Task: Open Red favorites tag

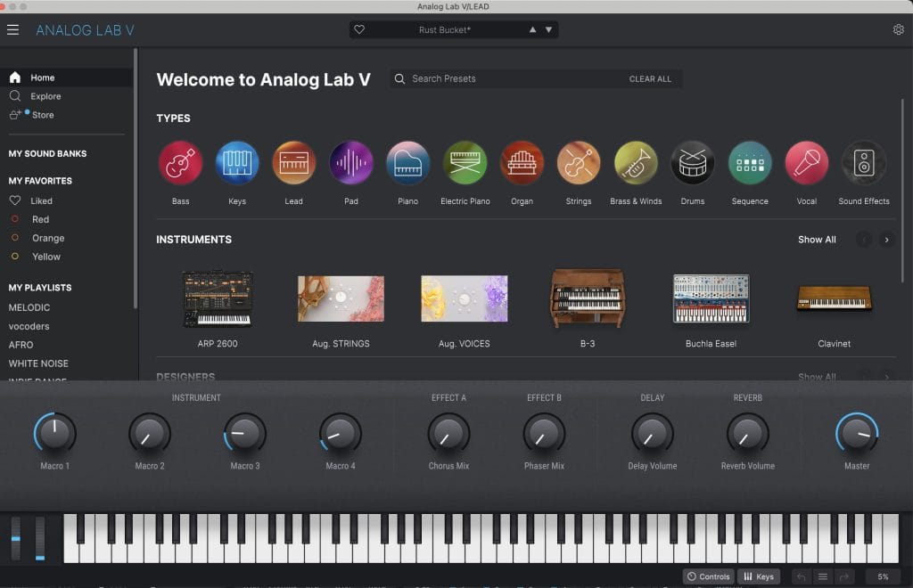Action: tap(40, 219)
